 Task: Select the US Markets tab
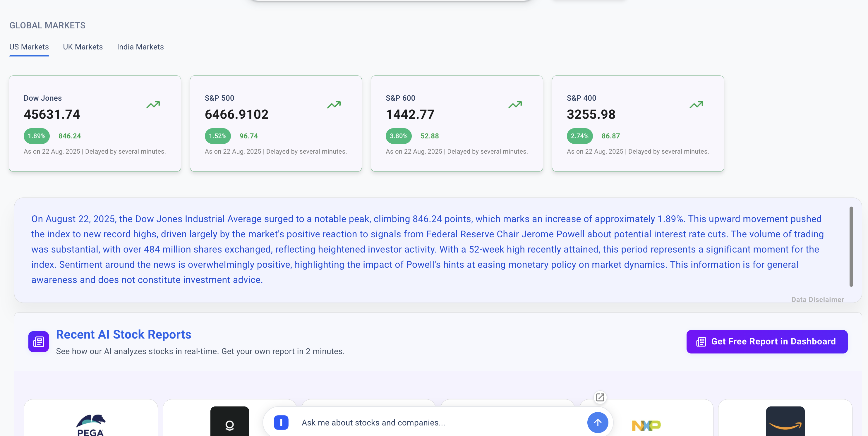29,47
